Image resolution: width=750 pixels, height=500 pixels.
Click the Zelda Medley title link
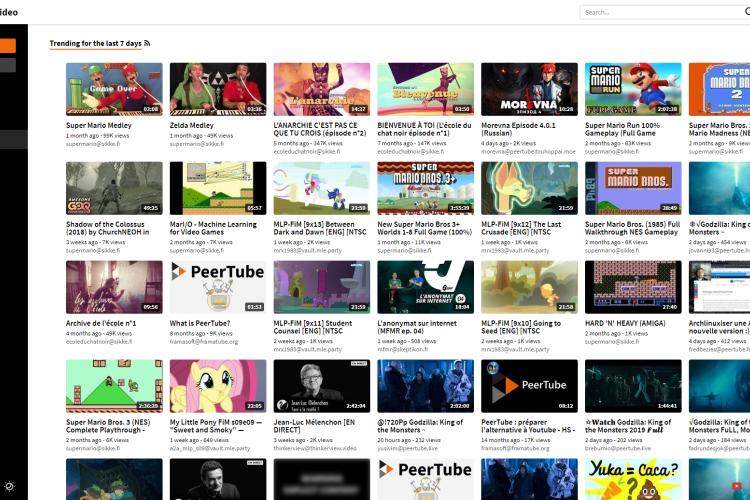tap(191, 125)
